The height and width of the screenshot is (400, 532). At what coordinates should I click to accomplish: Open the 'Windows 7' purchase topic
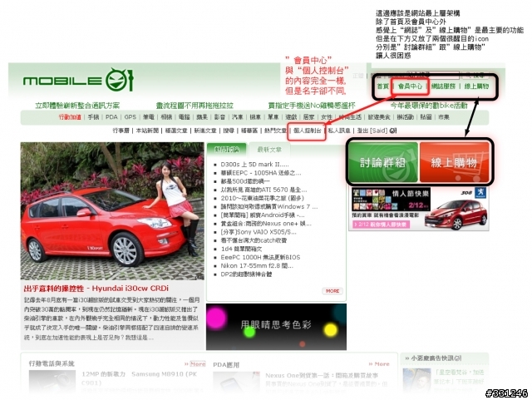[x=269, y=206]
